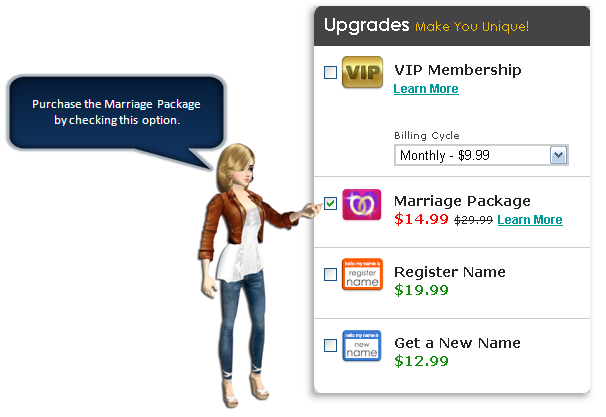Open Learn More link beside Marriage Package price
This screenshot has width=606, height=417.
pos(530,220)
